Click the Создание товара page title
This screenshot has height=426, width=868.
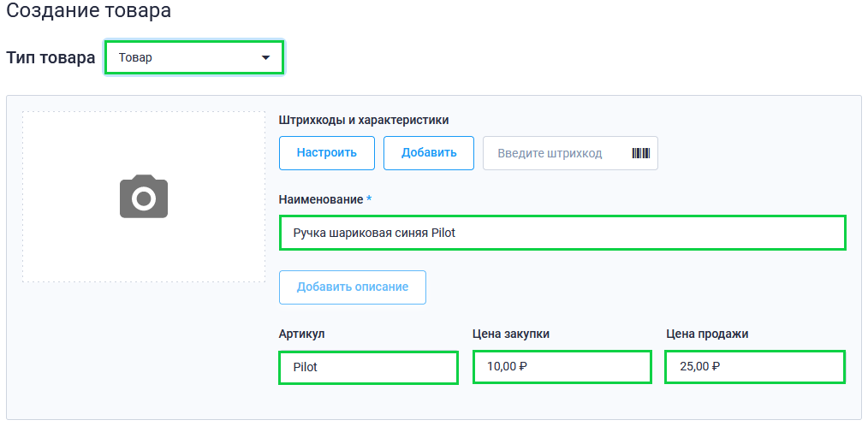point(88,11)
